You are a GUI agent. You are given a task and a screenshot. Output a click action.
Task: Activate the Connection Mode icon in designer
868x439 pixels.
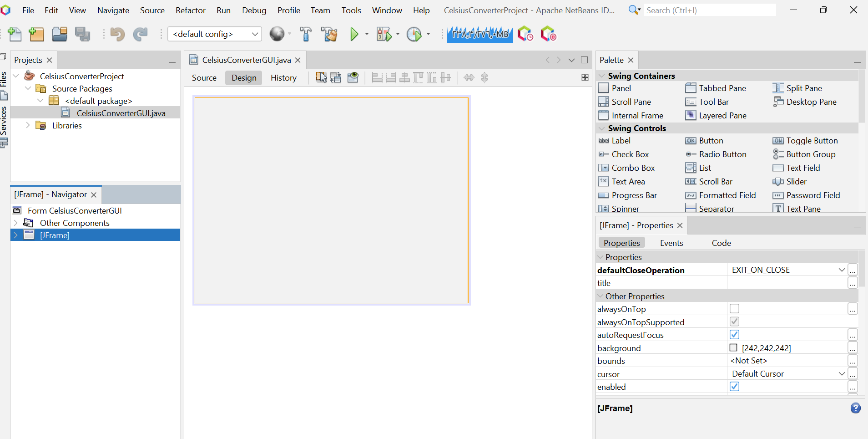(x=336, y=77)
